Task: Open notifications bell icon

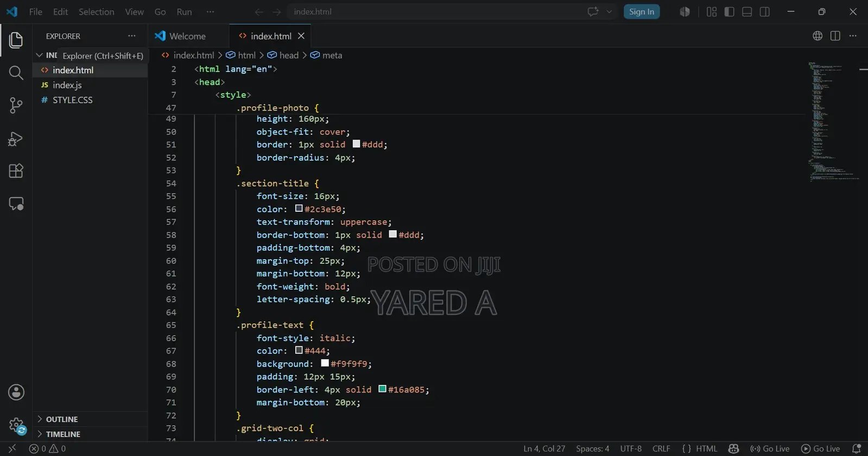Action: point(857,448)
